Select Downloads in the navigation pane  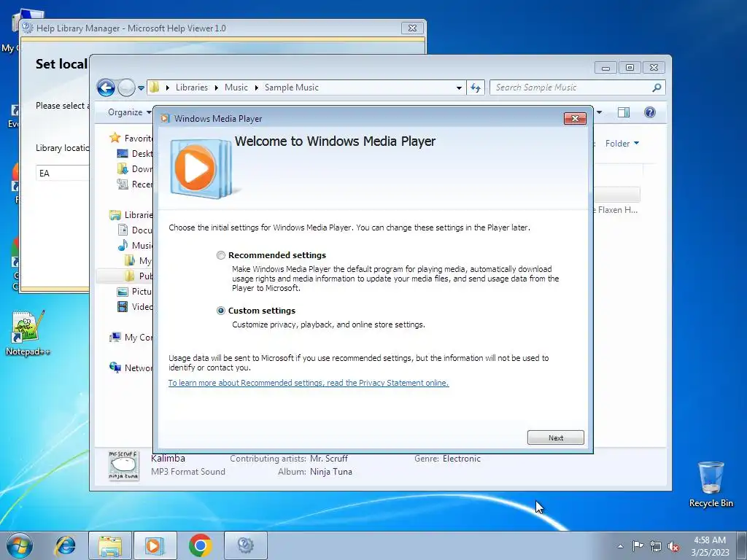pyautogui.click(x=135, y=169)
